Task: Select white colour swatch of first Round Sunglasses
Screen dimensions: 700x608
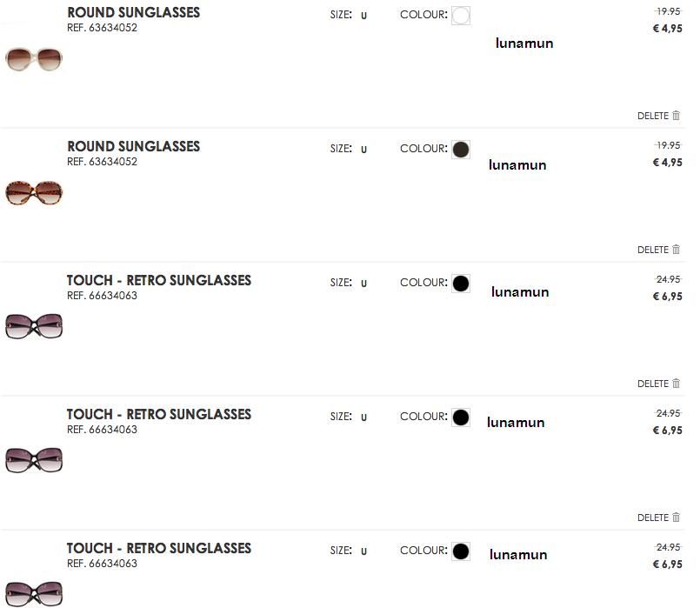Action: tap(461, 16)
